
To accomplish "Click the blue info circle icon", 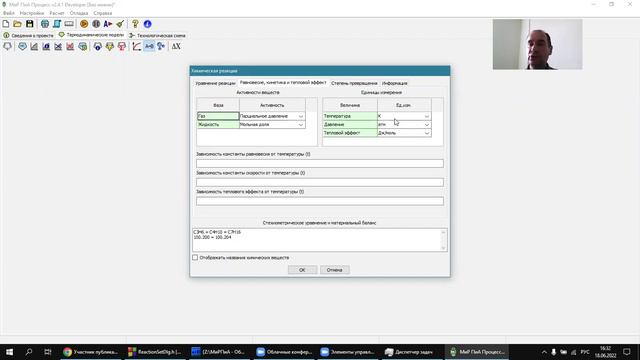I will 147,24.
